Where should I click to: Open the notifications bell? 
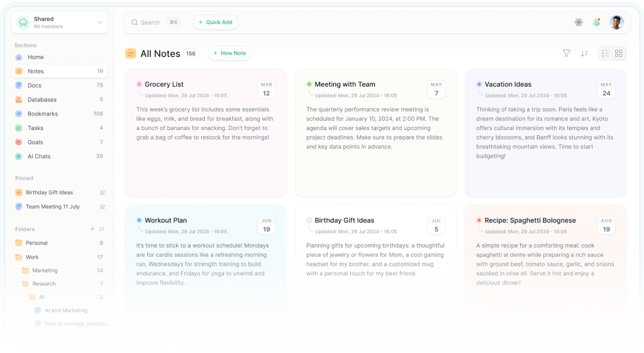pos(596,22)
